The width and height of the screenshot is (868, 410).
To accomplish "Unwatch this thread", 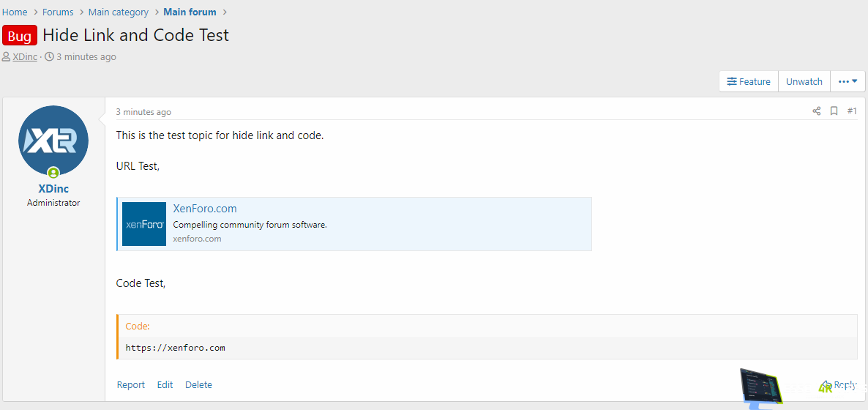I will (804, 81).
